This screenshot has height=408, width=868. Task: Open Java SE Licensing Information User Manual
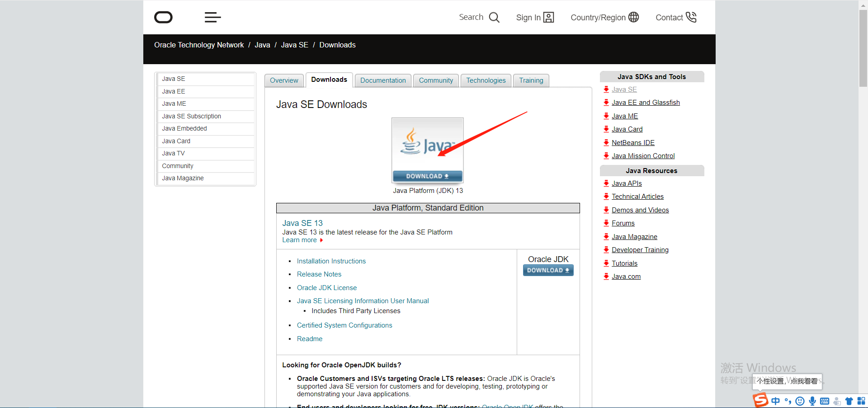[x=363, y=301]
